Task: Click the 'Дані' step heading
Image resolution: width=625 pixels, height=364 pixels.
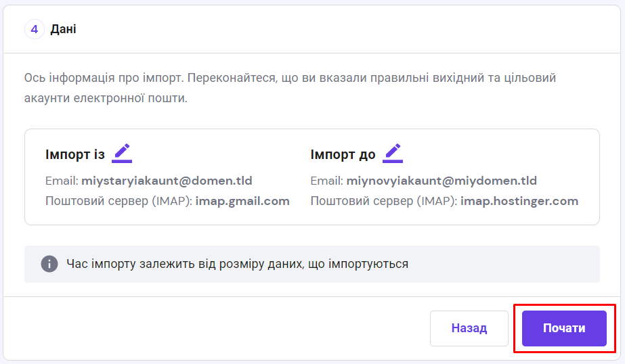Action: tap(63, 29)
